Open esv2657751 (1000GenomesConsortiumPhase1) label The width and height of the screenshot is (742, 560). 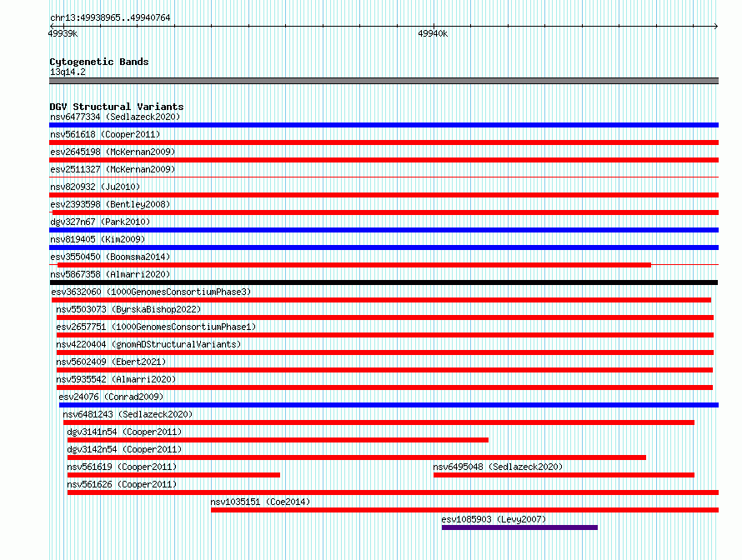[x=156, y=327]
